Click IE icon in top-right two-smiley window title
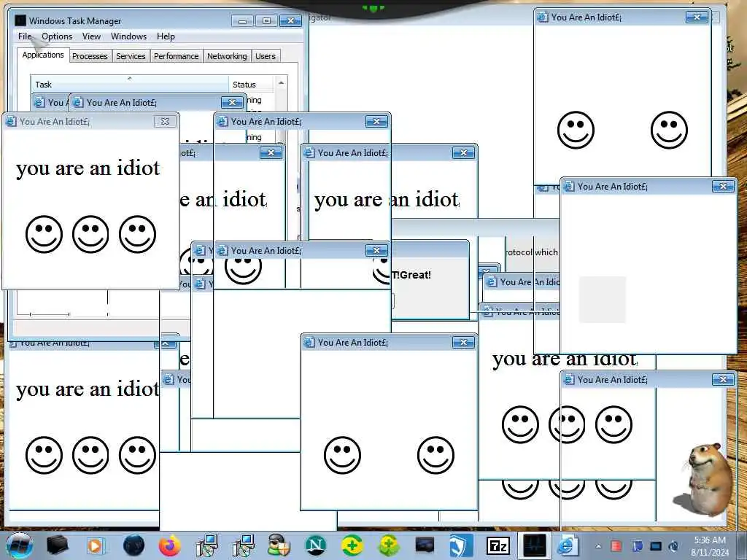This screenshot has height=560, width=747. coord(543,17)
